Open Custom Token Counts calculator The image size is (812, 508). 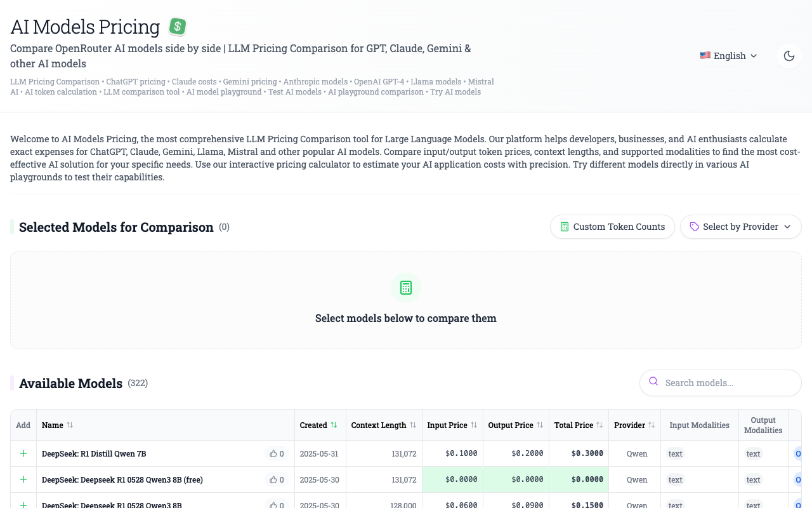pyautogui.click(x=612, y=227)
